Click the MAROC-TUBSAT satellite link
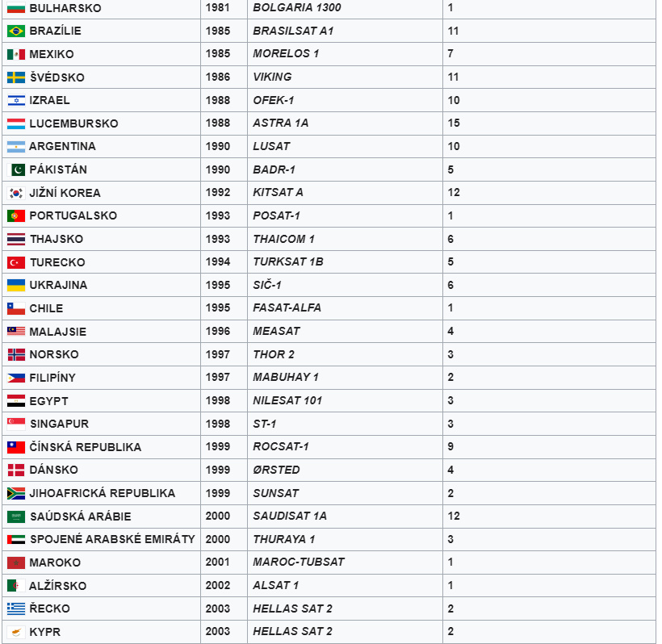 (298, 562)
